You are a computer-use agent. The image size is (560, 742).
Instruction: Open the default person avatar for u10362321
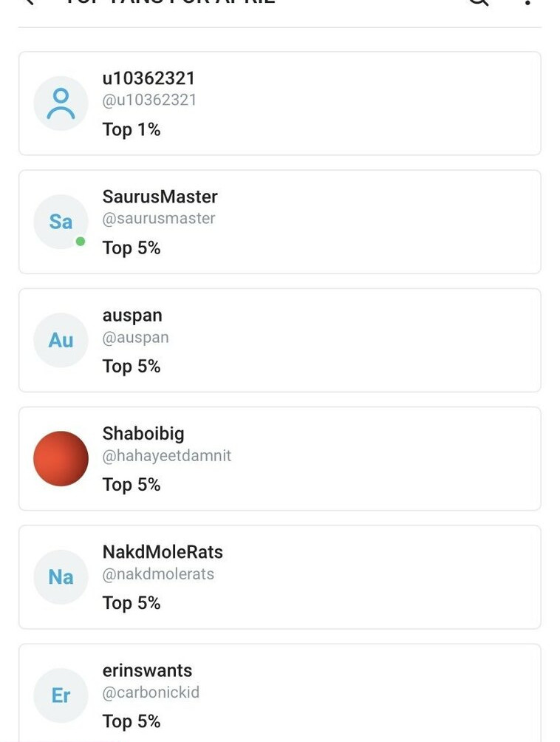coord(61,103)
